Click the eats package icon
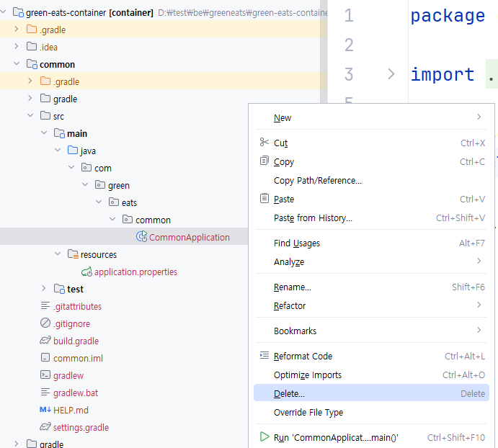 (114, 202)
